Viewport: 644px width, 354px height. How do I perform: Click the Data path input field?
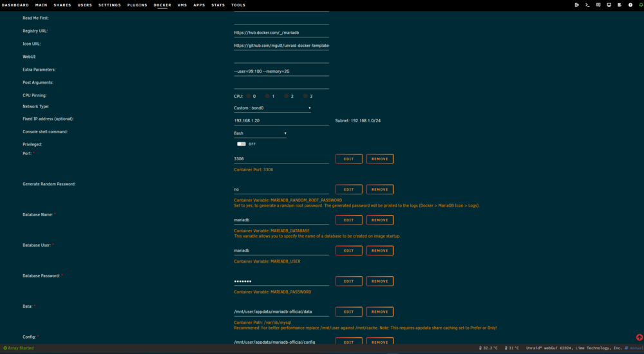[281, 312]
